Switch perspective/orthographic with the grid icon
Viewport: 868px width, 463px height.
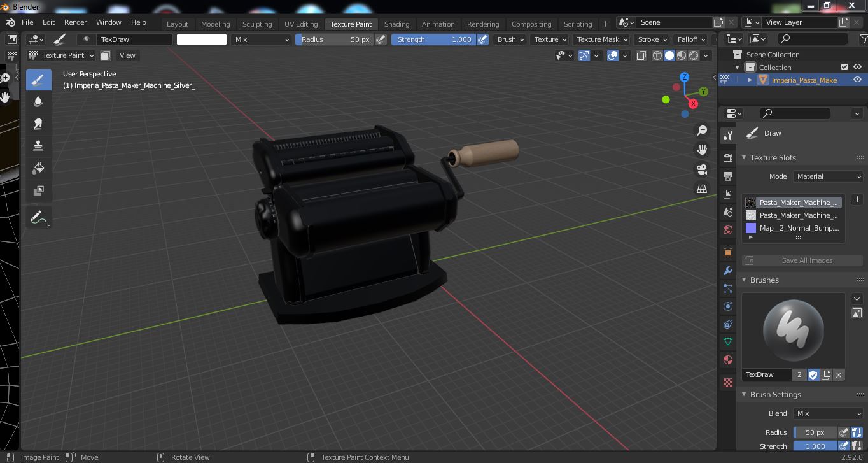pos(702,189)
